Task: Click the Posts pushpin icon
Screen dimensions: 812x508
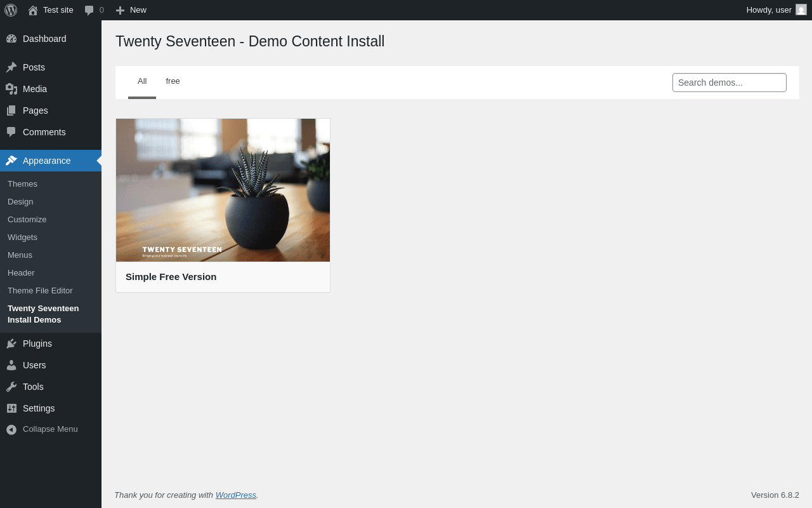Action: click(x=11, y=67)
